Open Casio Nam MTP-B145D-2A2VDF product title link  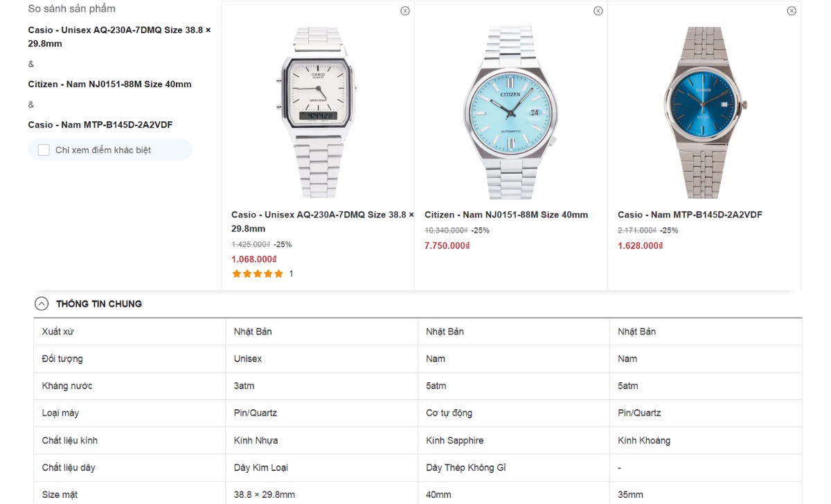[x=690, y=215]
